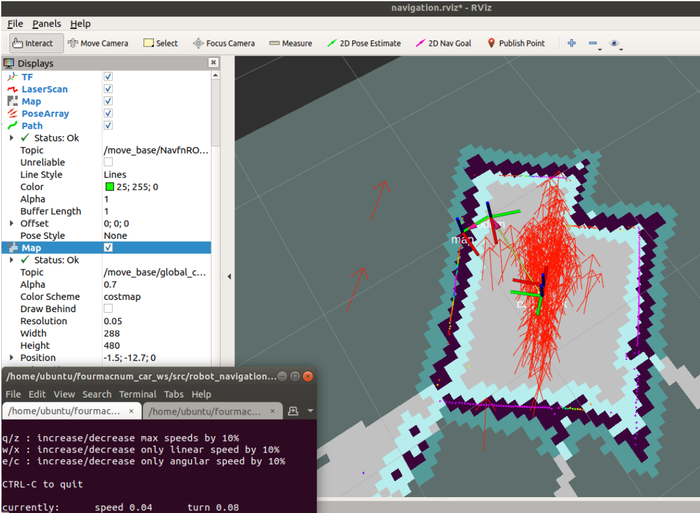Expand Map Status: Ok row
This screenshot has width=700, height=513.
point(11,259)
